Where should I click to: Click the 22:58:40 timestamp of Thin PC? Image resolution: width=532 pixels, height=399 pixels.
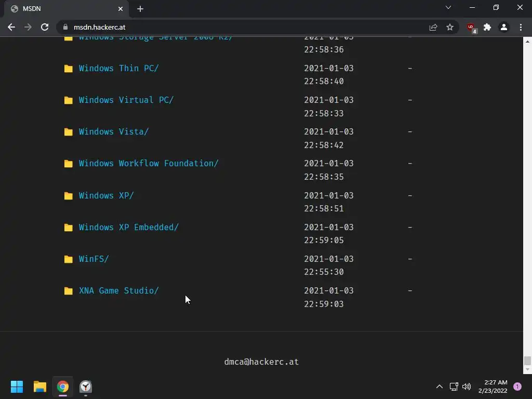point(324,82)
